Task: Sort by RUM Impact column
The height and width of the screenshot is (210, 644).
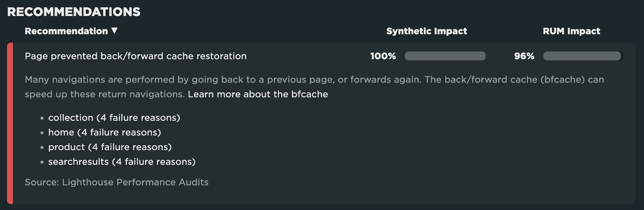Action: (x=571, y=31)
